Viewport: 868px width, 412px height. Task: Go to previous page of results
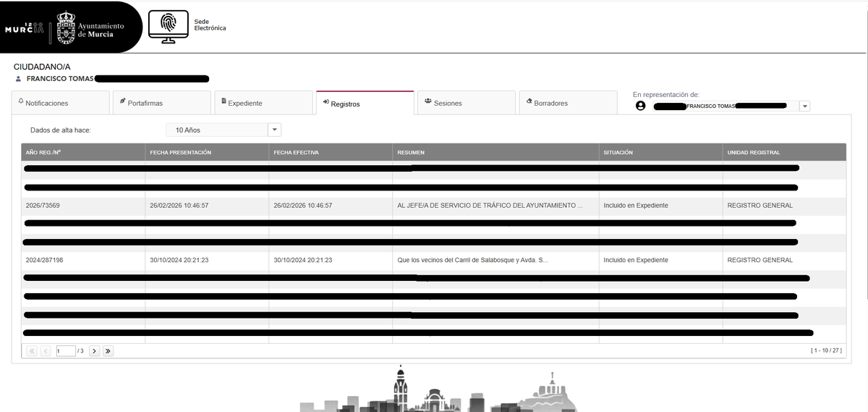pyautogui.click(x=46, y=350)
